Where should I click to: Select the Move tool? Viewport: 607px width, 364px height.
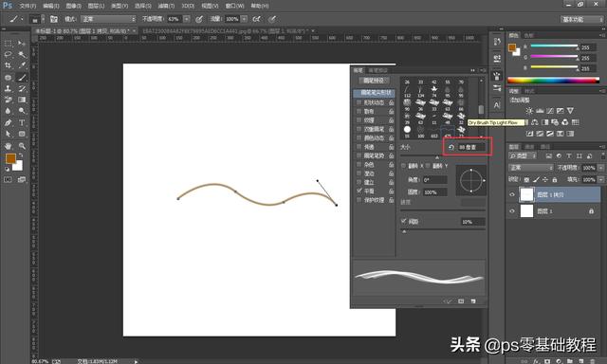(22, 44)
